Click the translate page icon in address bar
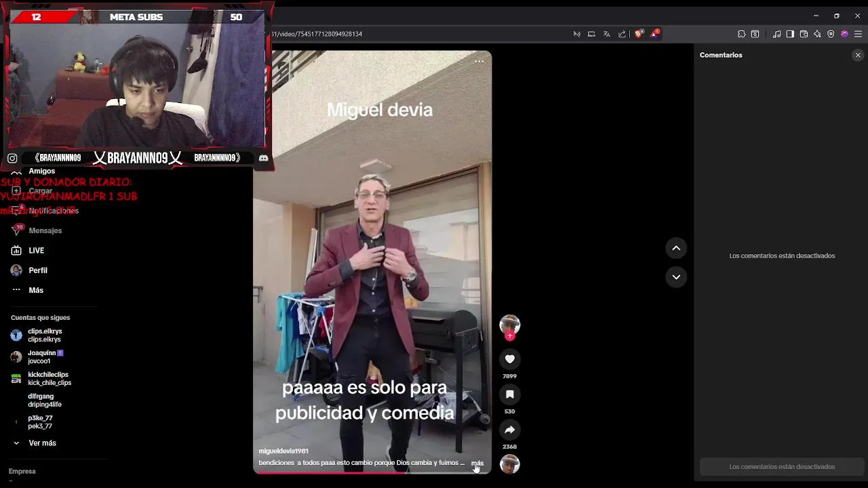 tap(607, 34)
